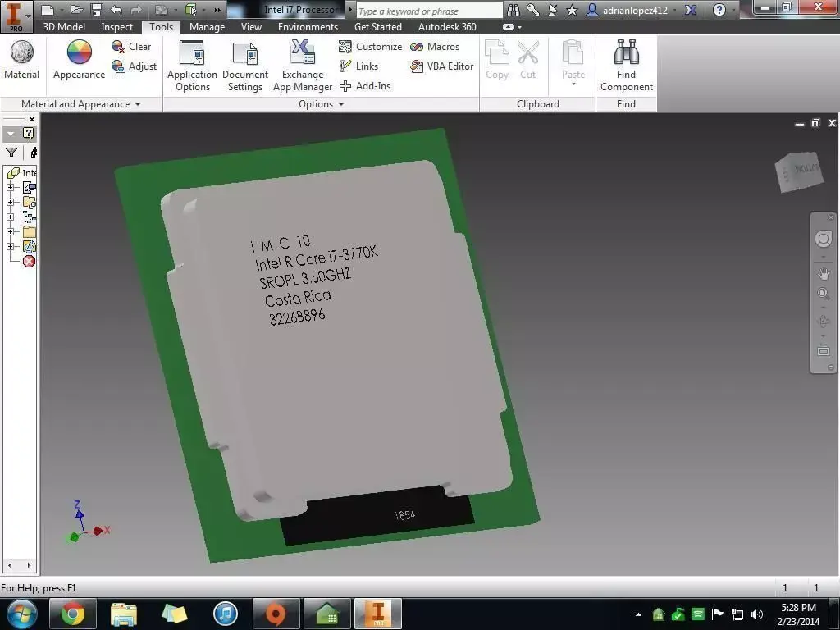Save the document with the floppy disk icon
This screenshot has width=840, height=630.
pyautogui.click(x=97, y=10)
